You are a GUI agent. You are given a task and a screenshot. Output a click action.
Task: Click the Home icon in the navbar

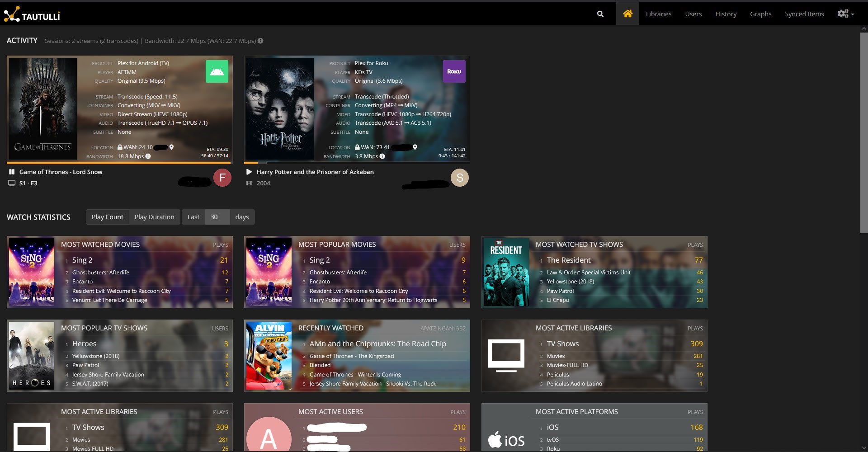pyautogui.click(x=627, y=14)
